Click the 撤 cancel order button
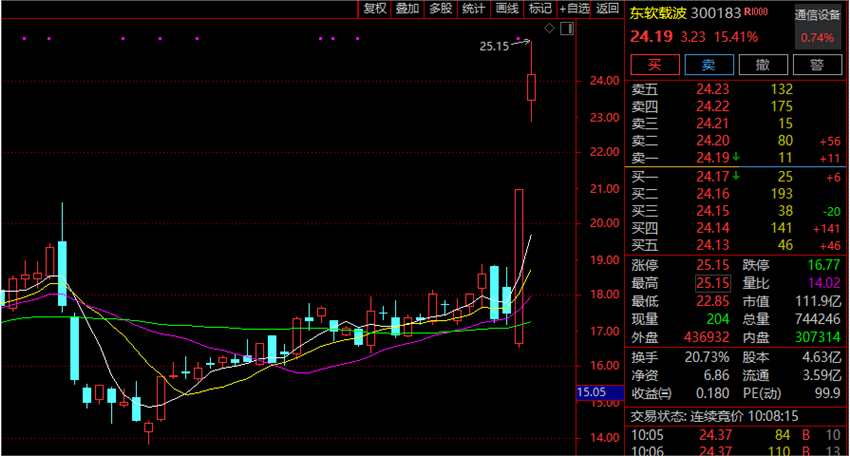The image size is (850, 456). click(x=763, y=65)
